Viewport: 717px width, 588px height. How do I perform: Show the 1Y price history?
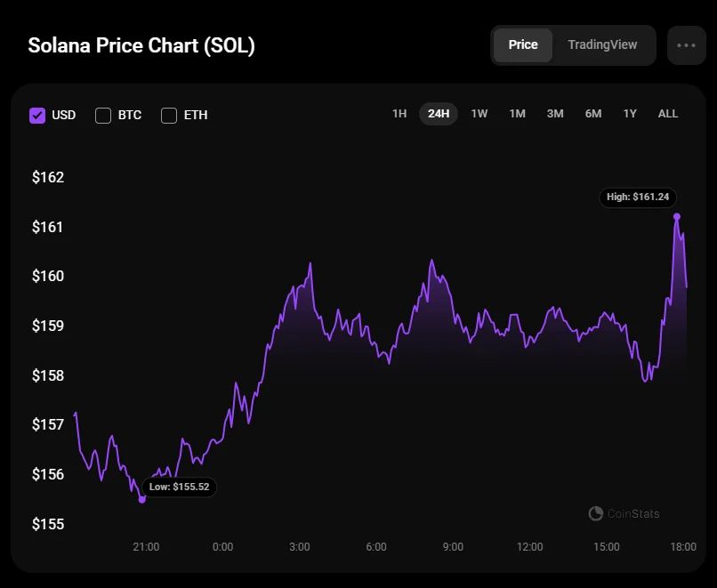(x=630, y=114)
